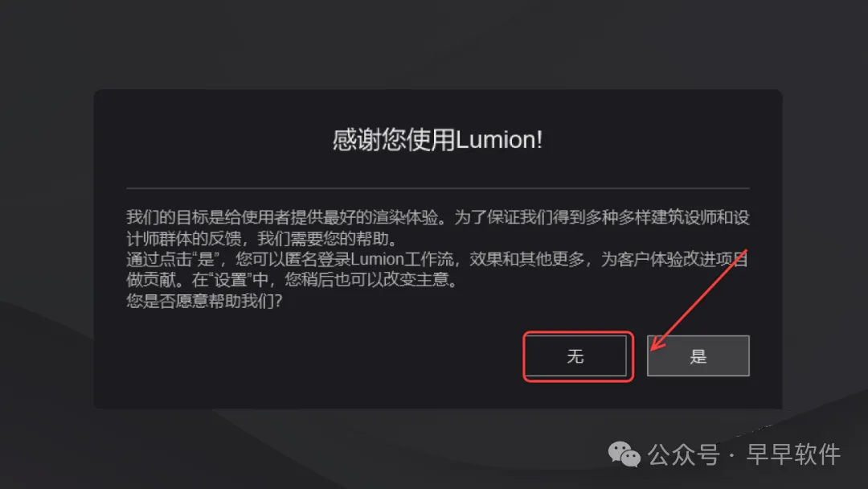This screenshot has height=489, width=868.
Task: Click the text line starting 我们的目标是
Action: 438,217
